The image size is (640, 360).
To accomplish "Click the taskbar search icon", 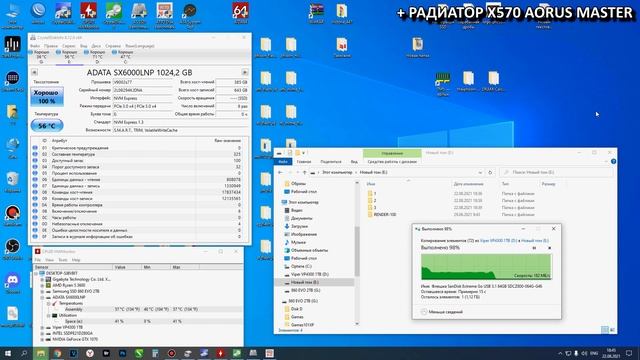I will 24,353.
